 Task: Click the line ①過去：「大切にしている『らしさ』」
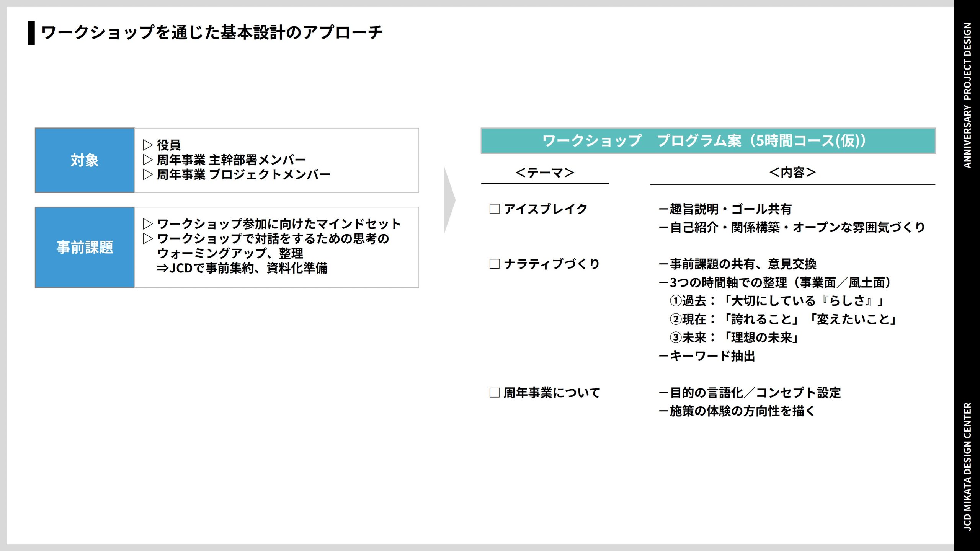tap(777, 301)
